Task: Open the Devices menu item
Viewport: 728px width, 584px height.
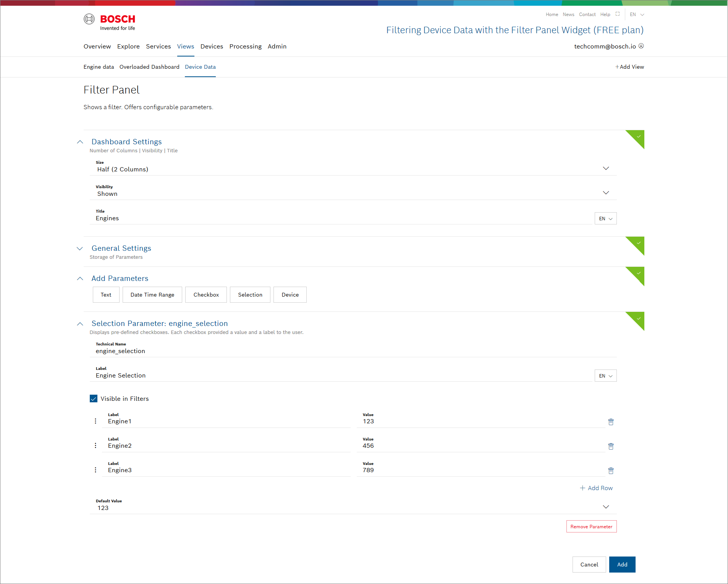Action: [x=212, y=47]
